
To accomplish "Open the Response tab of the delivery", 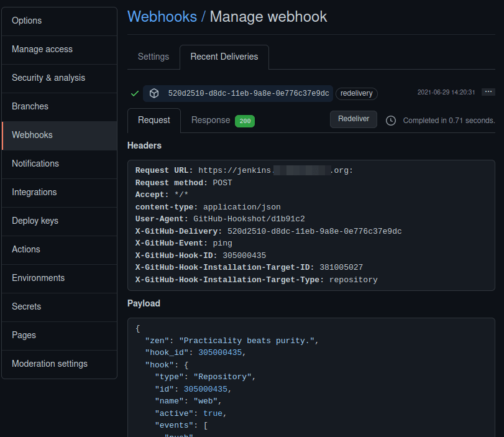I will (x=210, y=120).
